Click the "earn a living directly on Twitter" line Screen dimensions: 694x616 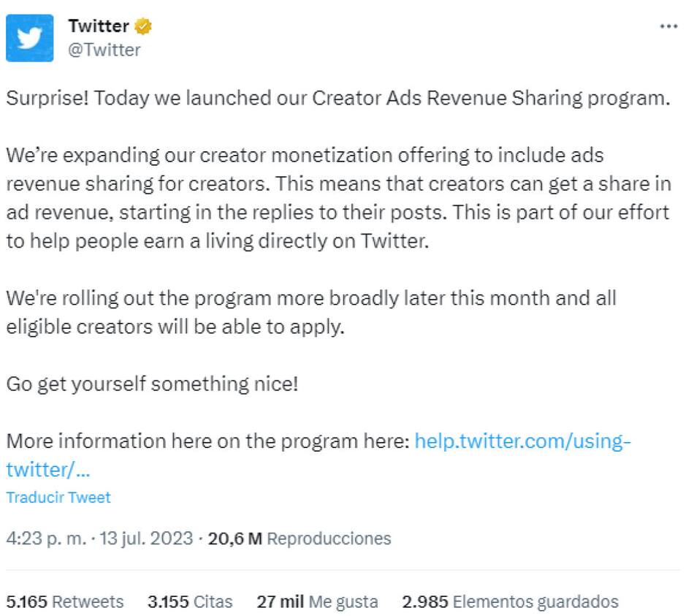[216, 241]
